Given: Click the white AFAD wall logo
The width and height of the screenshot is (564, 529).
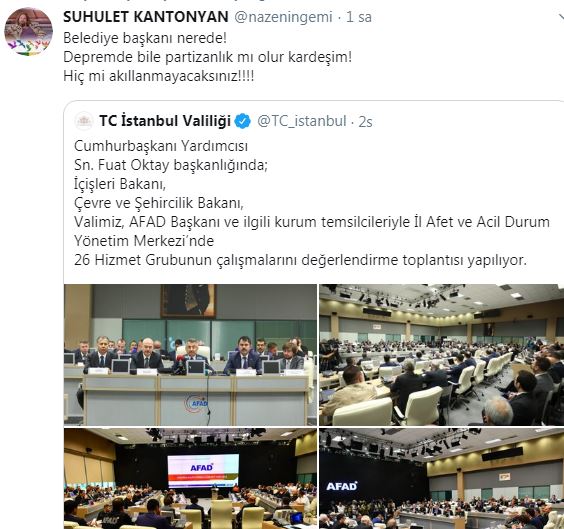Looking at the screenshot, I should [342, 487].
